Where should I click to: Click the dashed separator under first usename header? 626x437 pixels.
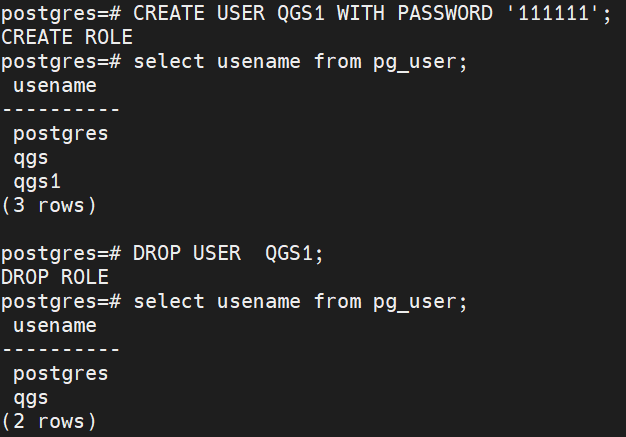61,109
